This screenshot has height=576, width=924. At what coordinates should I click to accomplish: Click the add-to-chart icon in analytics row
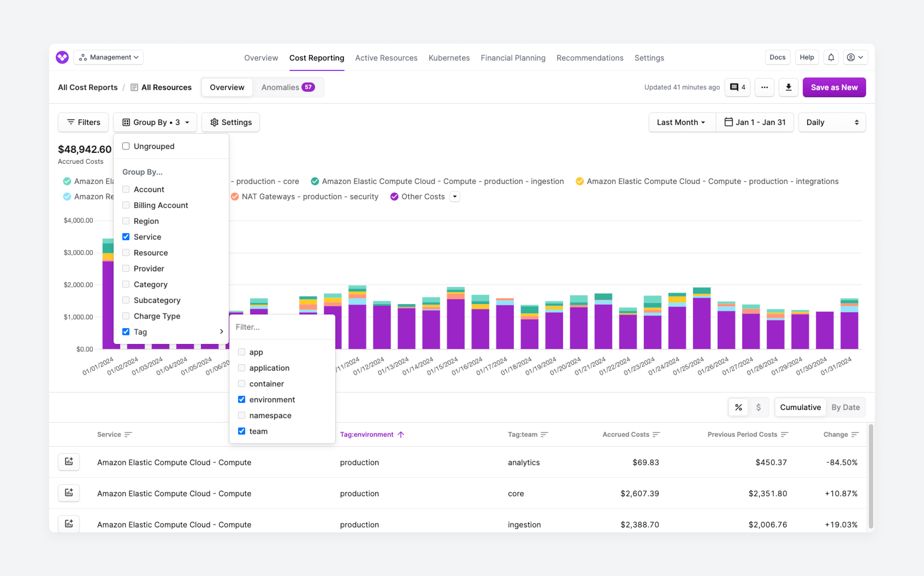pos(69,462)
